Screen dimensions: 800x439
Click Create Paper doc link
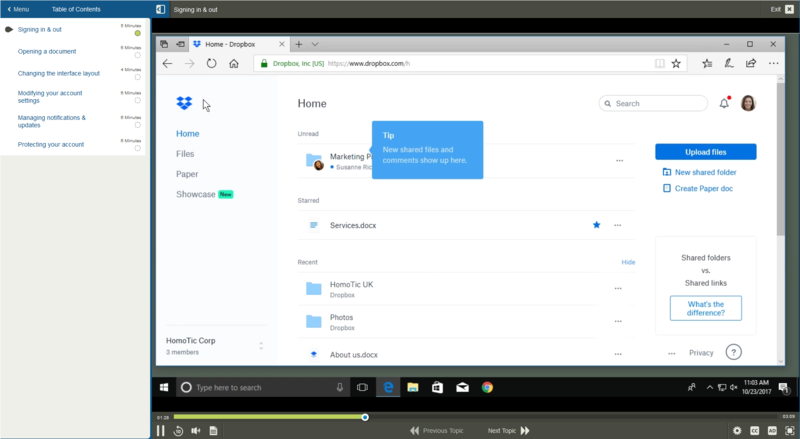(697, 188)
